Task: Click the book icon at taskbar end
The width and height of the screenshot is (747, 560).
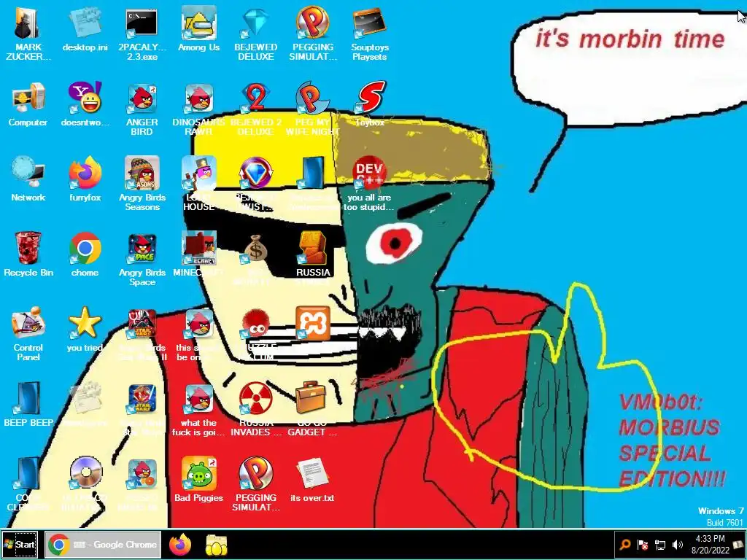Action: tap(738, 544)
